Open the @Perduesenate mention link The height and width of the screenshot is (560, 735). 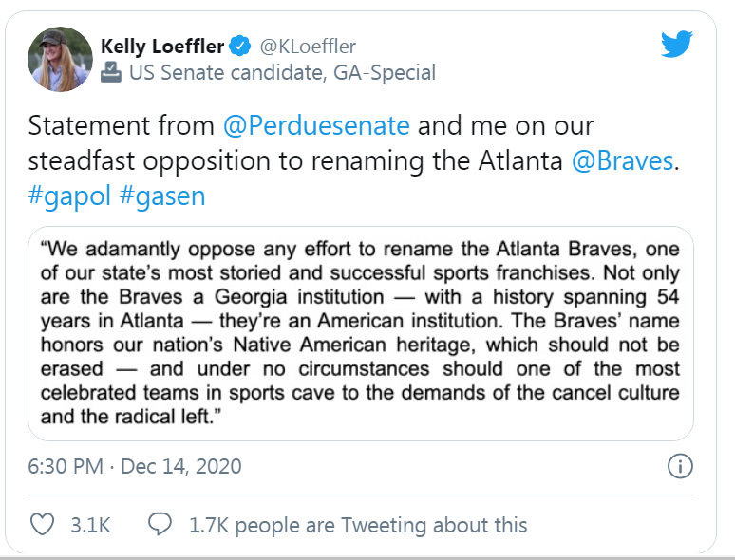pyautogui.click(x=316, y=125)
